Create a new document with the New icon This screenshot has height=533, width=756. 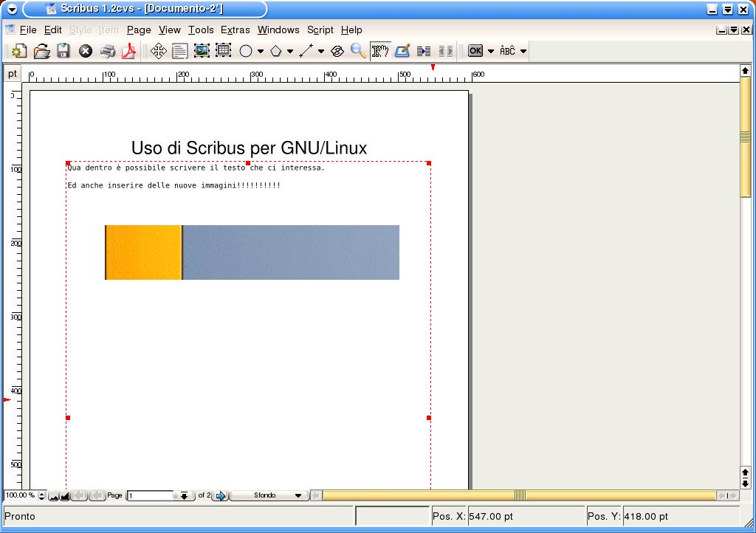[19, 51]
